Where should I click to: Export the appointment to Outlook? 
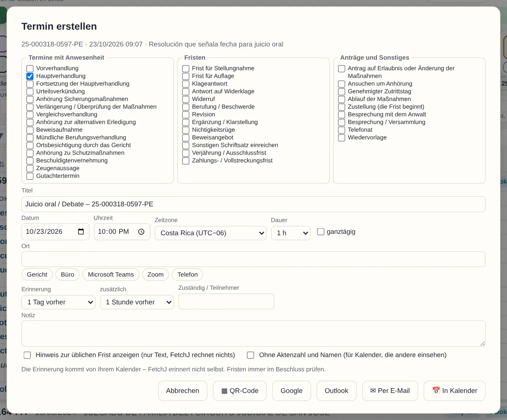[337, 391]
